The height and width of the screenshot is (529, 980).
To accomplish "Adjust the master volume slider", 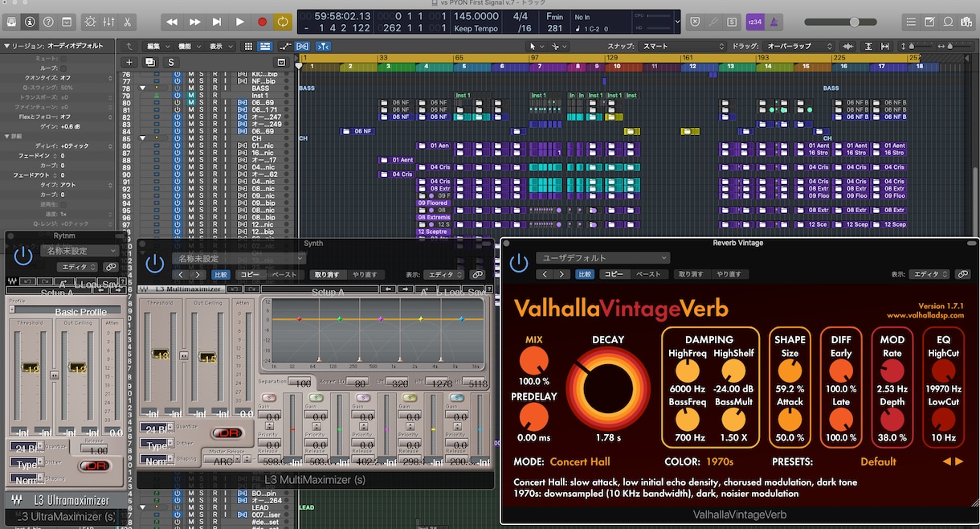I will 853,22.
